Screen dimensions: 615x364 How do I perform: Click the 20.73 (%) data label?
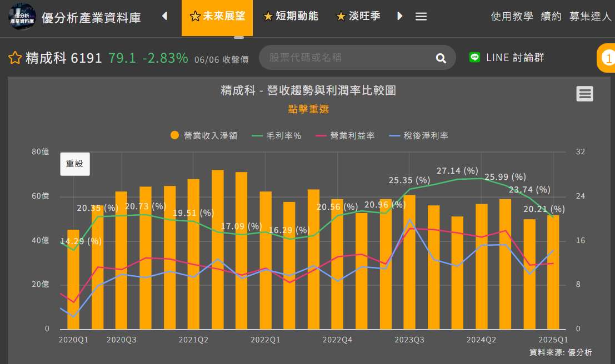point(146,206)
